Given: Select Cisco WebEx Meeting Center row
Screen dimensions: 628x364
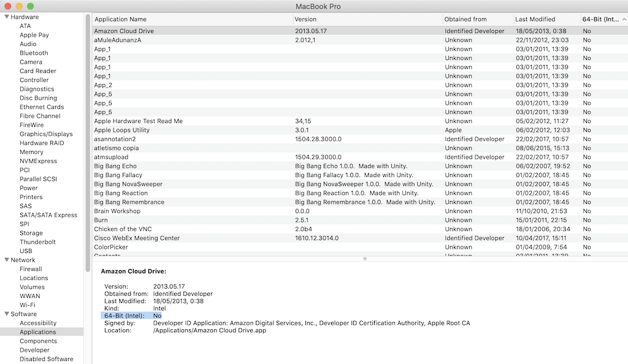Looking at the screenshot, I should click(x=360, y=238).
